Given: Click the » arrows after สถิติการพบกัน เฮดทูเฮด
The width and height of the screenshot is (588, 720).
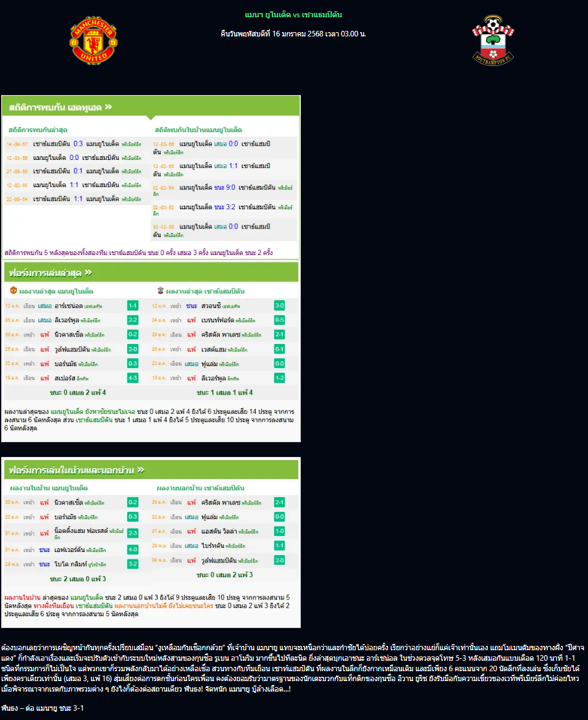Looking at the screenshot, I should point(109,107).
